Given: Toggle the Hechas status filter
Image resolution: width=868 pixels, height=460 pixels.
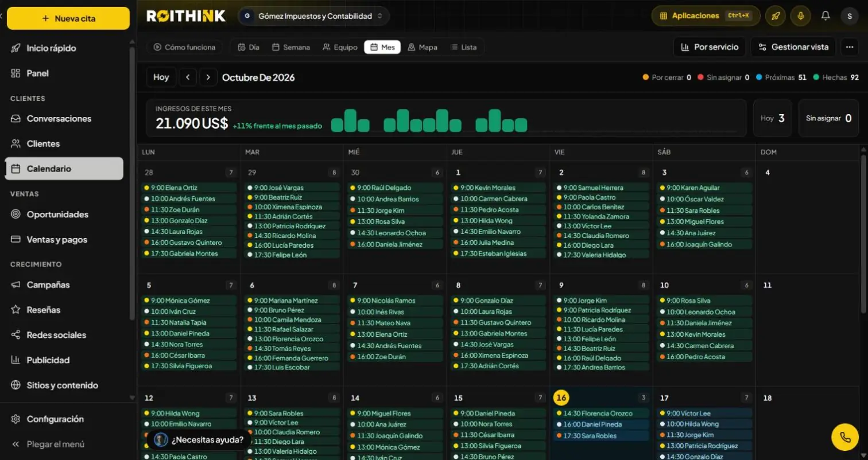Looking at the screenshot, I should pyautogui.click(x=836, y=77).
